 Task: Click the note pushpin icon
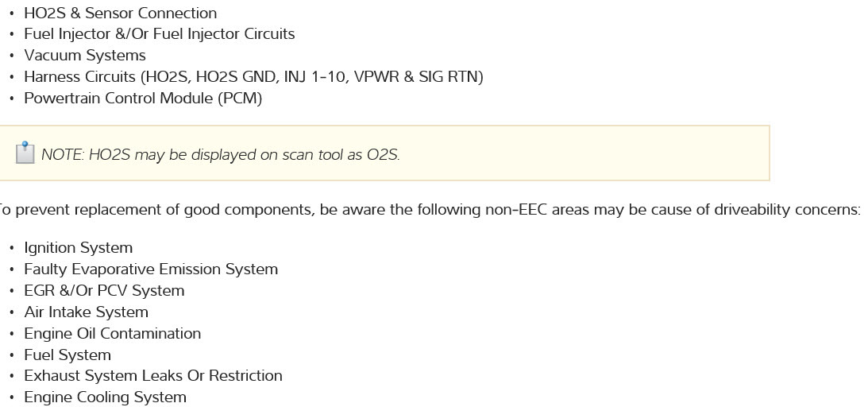[x=25, y=153]
